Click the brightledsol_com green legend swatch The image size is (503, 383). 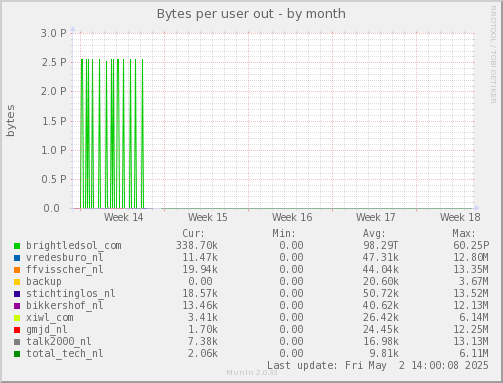[x=17, y=246]
